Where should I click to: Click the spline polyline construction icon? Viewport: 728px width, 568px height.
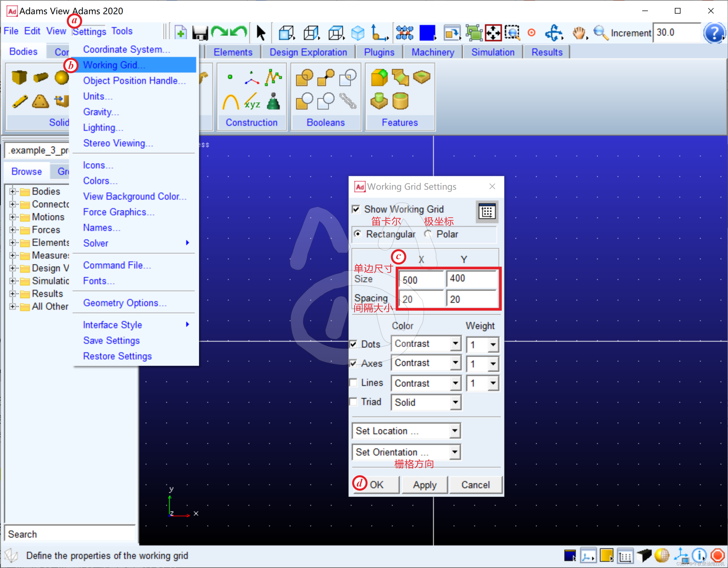coord(273,77)
